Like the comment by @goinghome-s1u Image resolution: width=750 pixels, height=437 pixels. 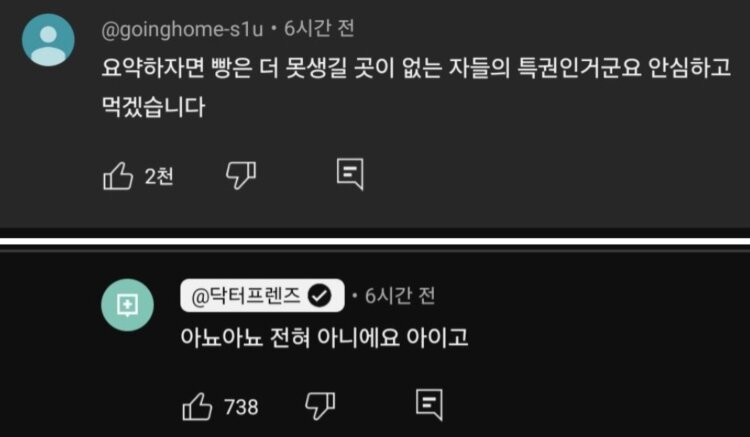118,176
